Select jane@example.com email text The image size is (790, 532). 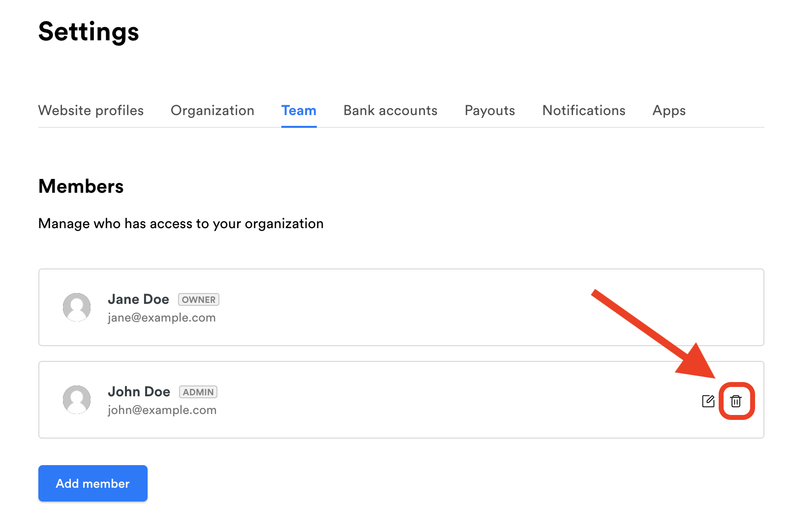click(x=162, y=318)
